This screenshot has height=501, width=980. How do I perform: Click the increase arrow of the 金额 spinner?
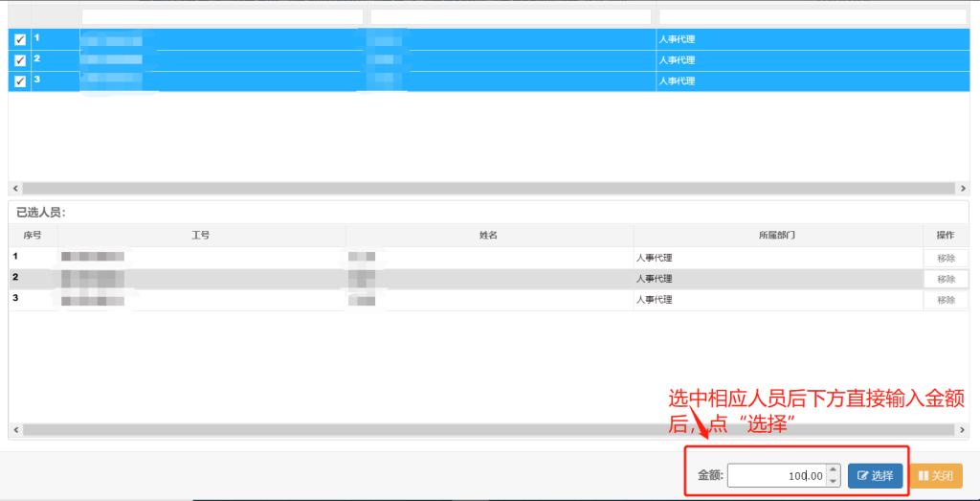click(x=833, y=470)
